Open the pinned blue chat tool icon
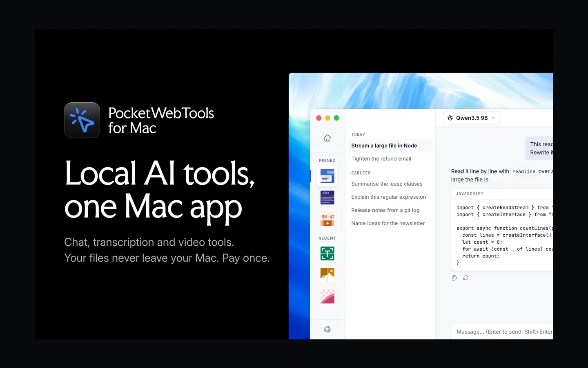This screenshot has width=588, height=368. [x=327, y=176]
